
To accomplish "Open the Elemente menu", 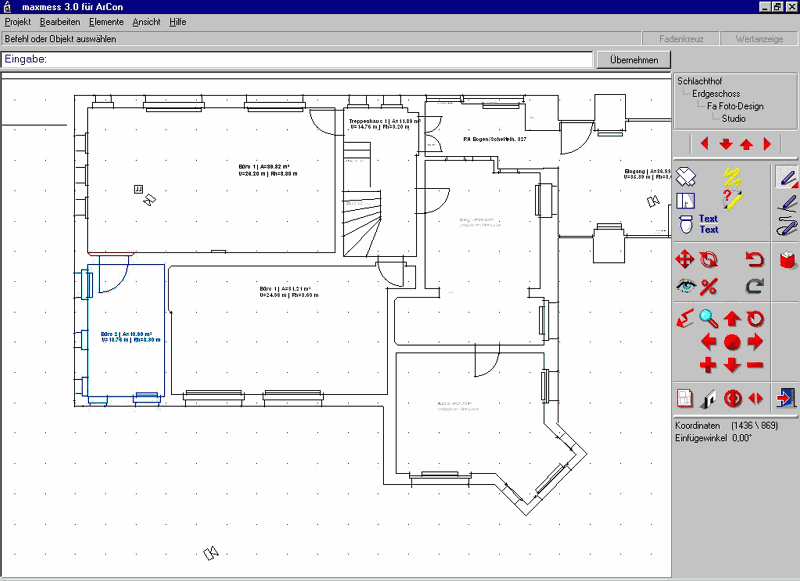I will (x=105, y=21).
